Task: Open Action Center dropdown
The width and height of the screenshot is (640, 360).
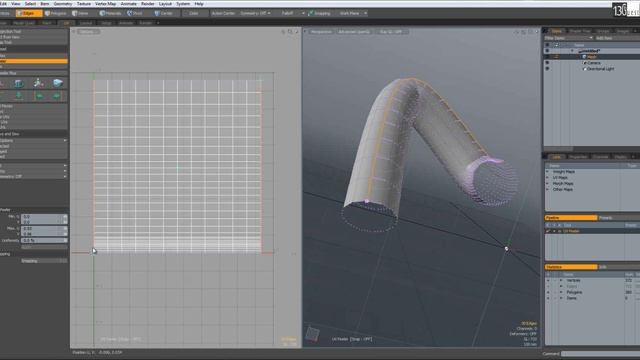Action: [223, 13]
